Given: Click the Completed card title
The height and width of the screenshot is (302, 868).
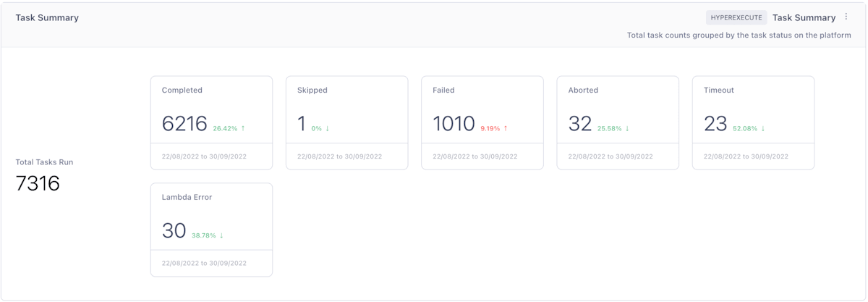Looking at the screenshot, I should 182,91.
